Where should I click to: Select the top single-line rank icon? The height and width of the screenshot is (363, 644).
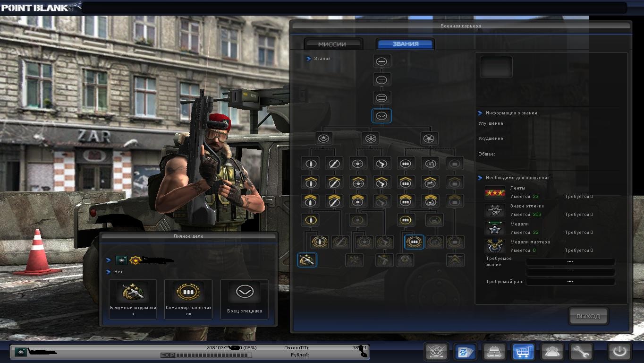tap(381, 61)
